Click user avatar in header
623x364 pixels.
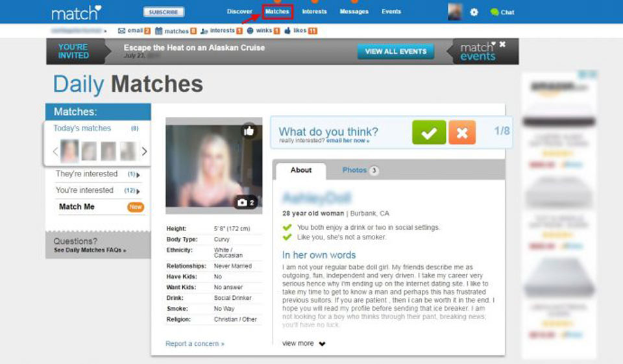[454, 12]
